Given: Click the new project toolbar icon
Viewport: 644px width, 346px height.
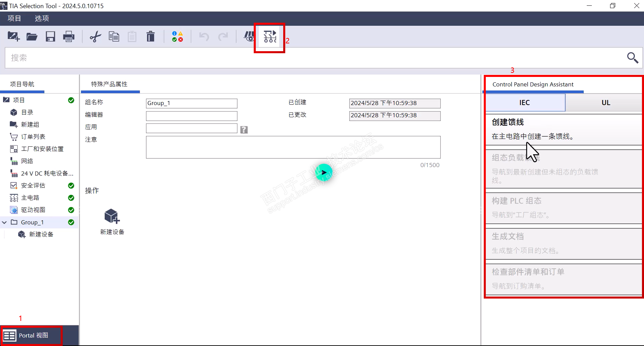Looking at the screenshot, I should (x=14, y=36).
